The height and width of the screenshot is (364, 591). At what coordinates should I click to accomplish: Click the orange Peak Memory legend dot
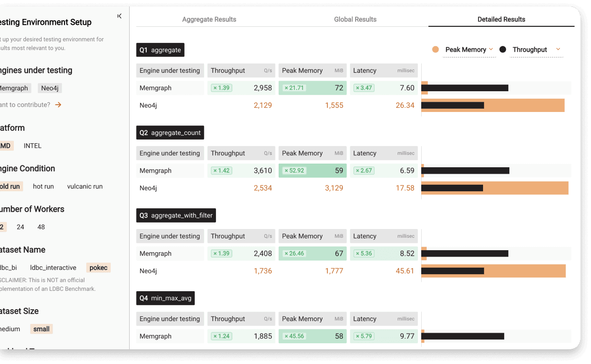coord(436,50)
